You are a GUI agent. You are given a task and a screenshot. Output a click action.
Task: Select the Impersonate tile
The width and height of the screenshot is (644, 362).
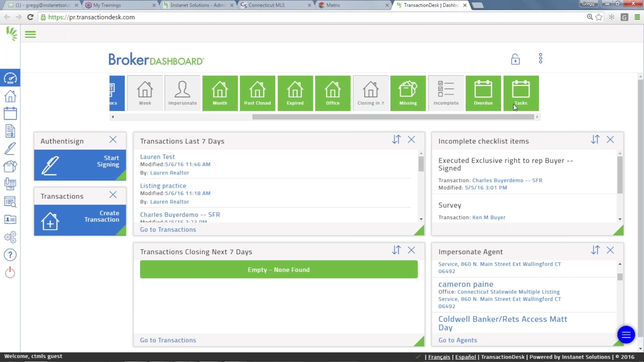tap(182, 93)
